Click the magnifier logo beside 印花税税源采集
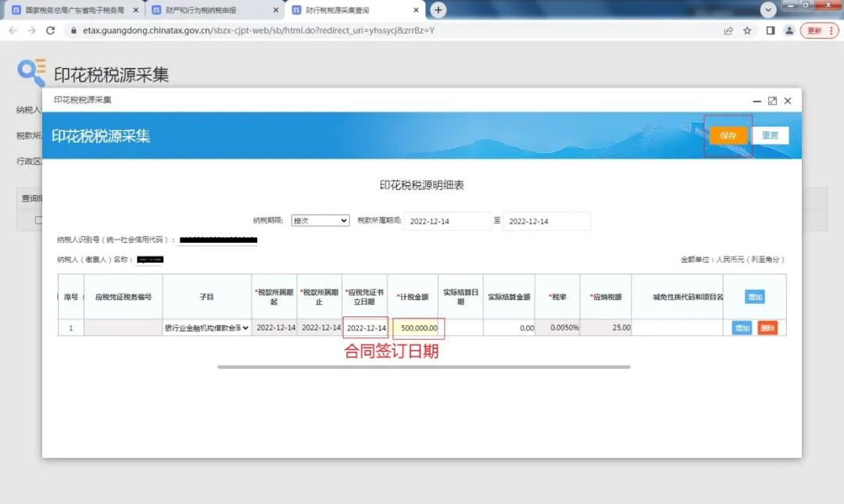The image size is (844, 504). tap(32, 72)
